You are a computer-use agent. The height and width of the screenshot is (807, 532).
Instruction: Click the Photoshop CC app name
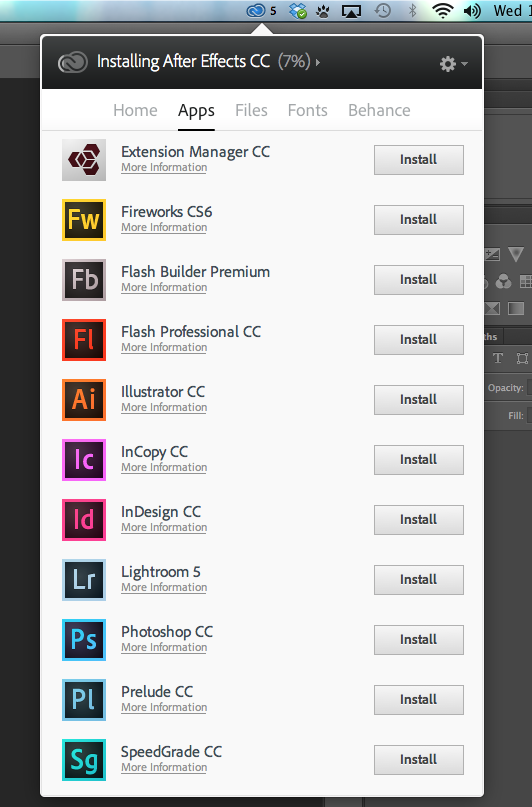167,632
